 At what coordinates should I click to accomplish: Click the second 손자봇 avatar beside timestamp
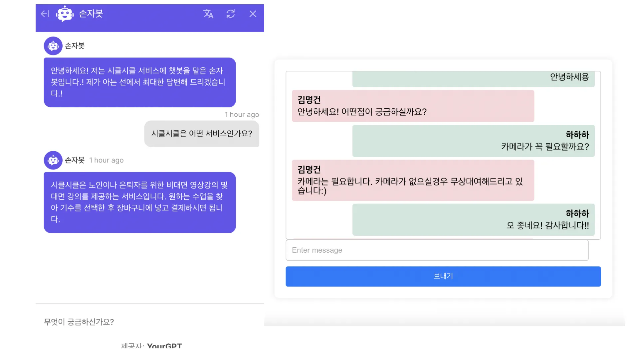[x=53, y=160]
